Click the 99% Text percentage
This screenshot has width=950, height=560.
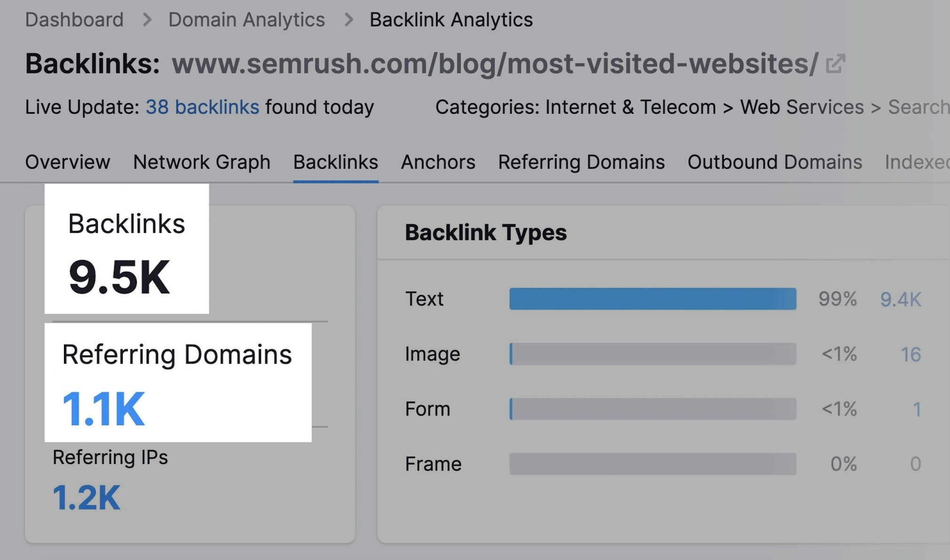pyautogui.click(x=838, y=299)
